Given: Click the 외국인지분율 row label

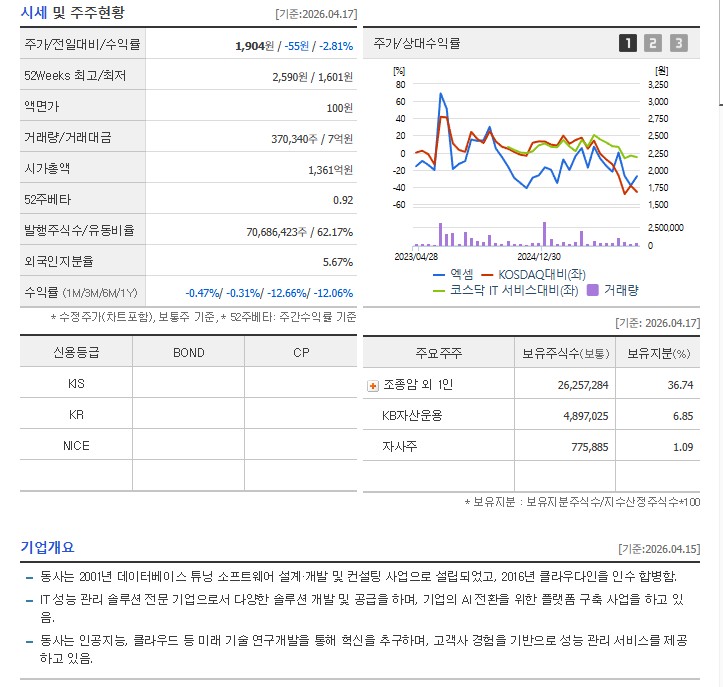Looking at the screenshot, I should pos(59,261).
